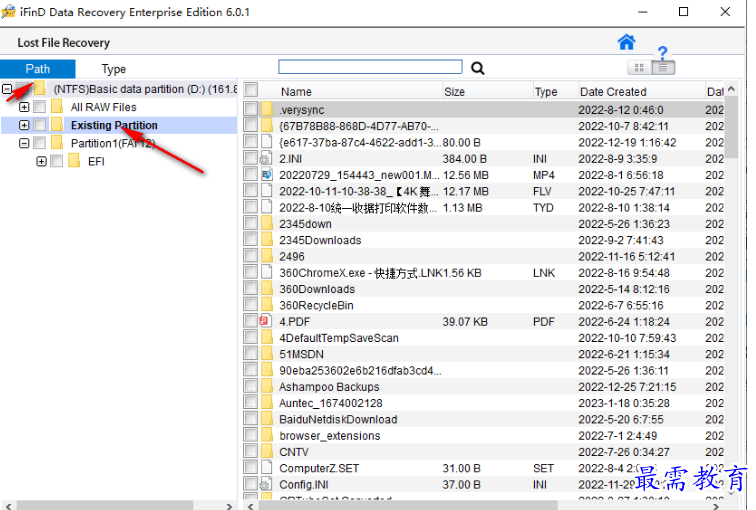Click the file list vertical scrollbar thumb
The height and width of the screenshot is (510, 756).
pyautogui.click(x=732, y=128)
